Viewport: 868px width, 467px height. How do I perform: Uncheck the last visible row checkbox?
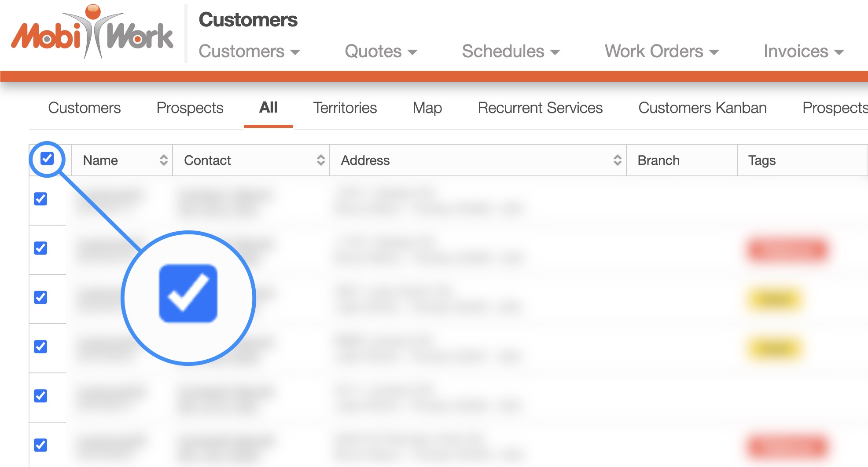[x=40, y=445]
